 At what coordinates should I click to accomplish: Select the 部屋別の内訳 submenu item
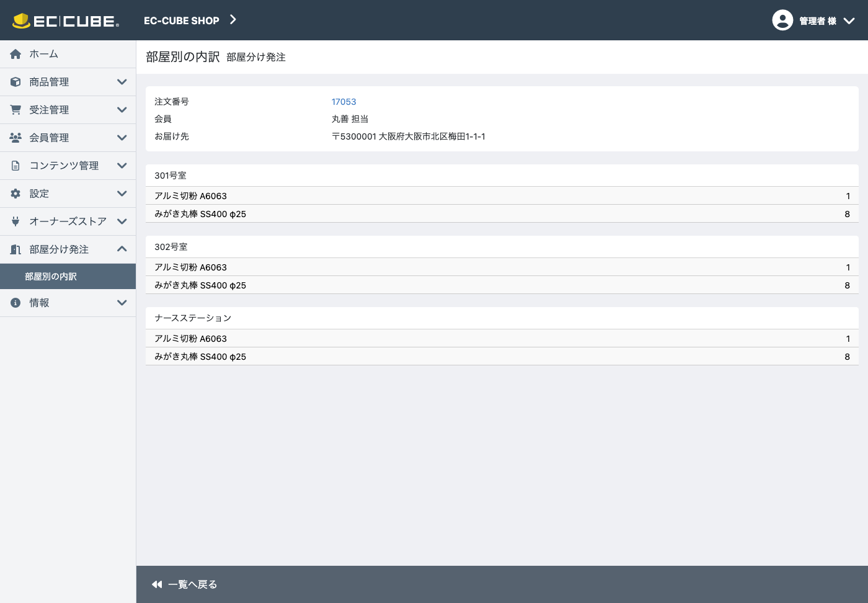pyautogui.click(x=68, y=277)
